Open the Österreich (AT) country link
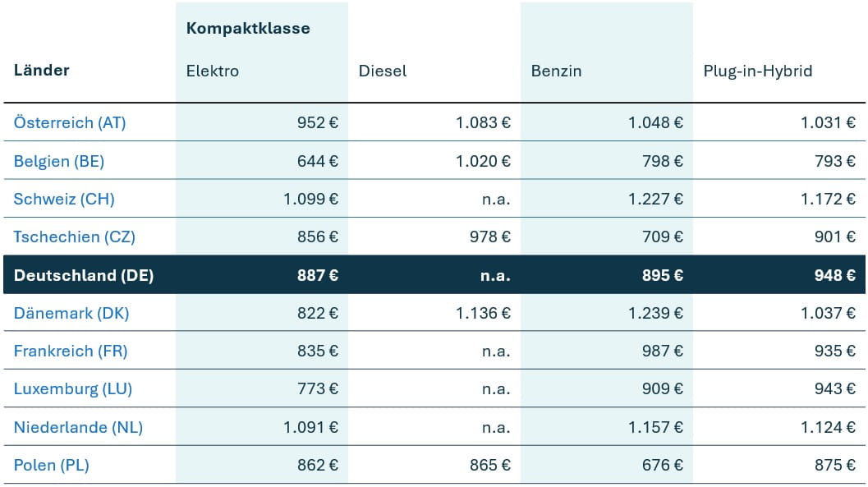868x487 pixels. coord(70,123)
